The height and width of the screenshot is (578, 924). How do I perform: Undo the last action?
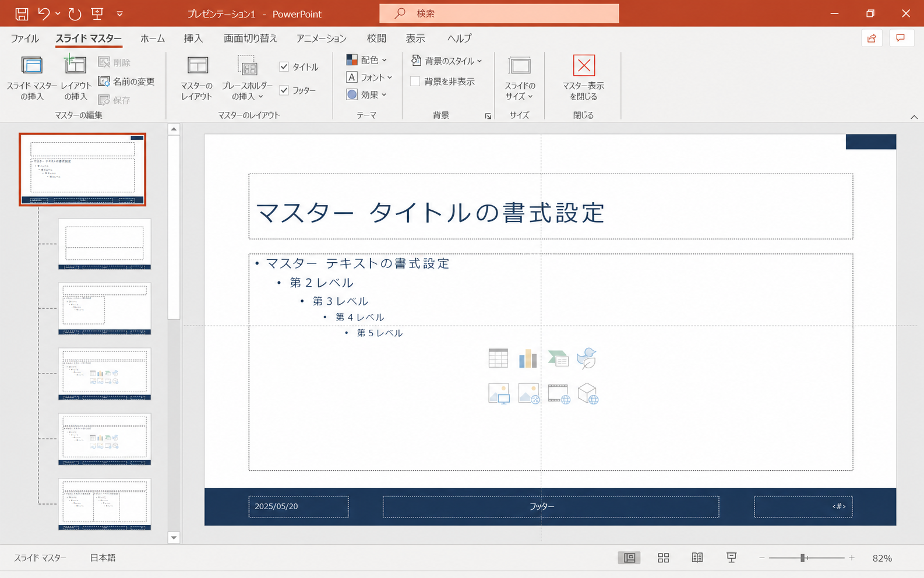coord(44,13)
